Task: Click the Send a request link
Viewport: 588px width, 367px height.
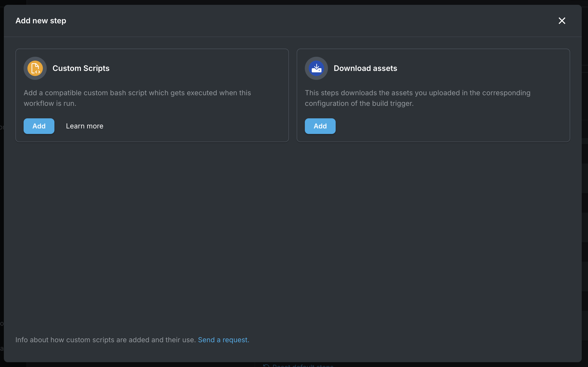Action: 223,340
